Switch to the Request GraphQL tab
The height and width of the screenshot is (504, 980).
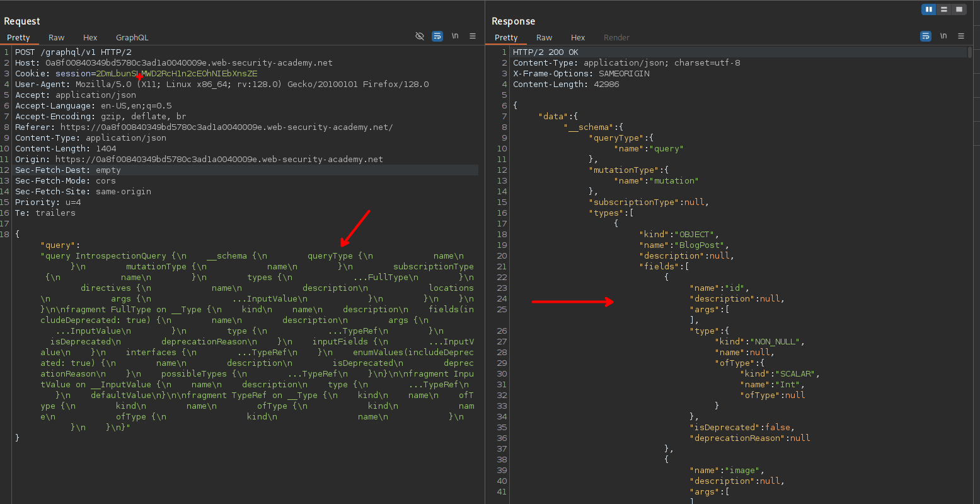point(132,38)
